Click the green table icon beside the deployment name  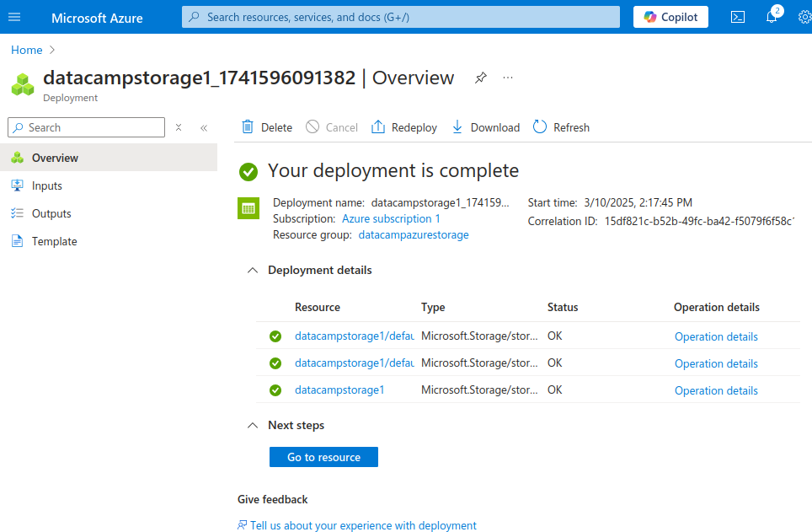pyautogui.click(x=248, y=208)
